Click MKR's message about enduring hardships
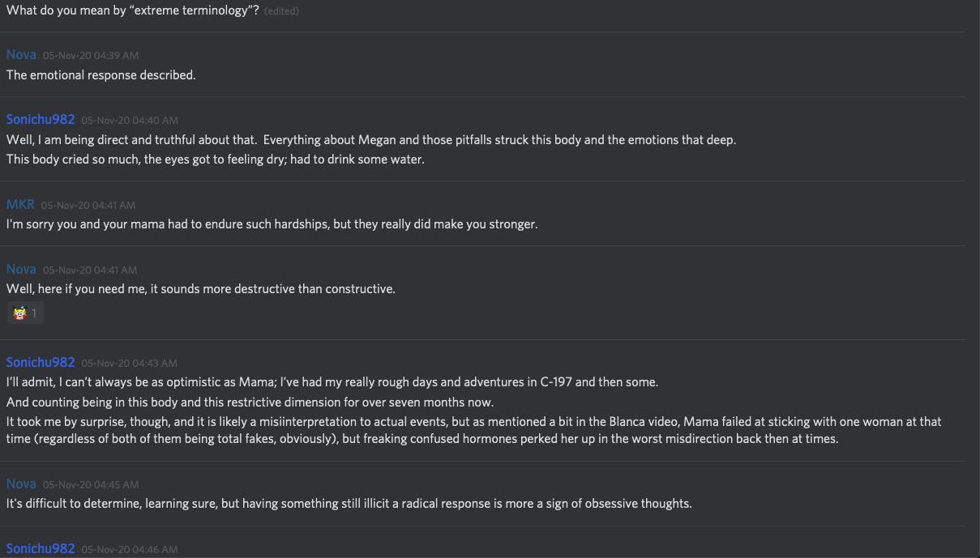 point(272,224)
